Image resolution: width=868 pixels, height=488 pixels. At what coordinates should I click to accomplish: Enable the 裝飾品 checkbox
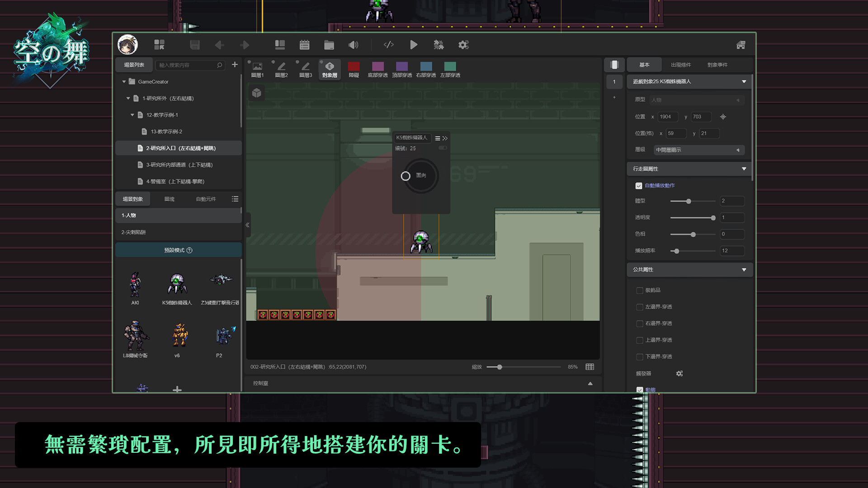(x=639, y=291)
